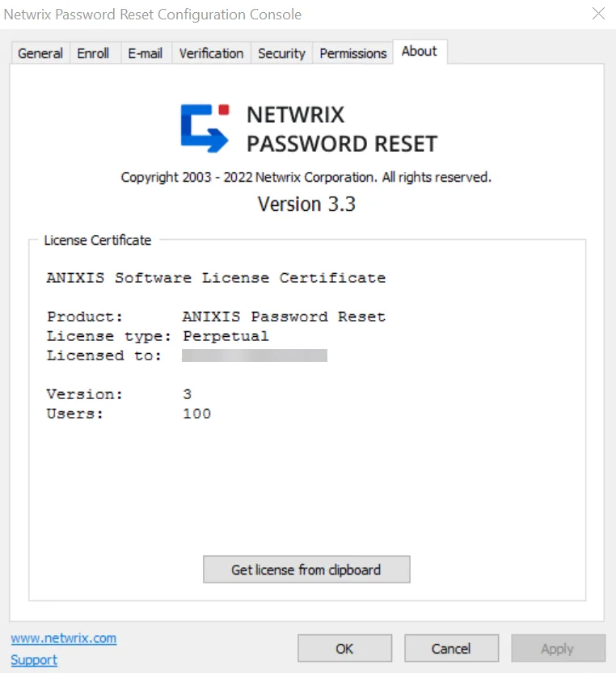Screen dimensions: 616x673
Task: Click the 'Perpetual' license type value
Action: [226, 336]
